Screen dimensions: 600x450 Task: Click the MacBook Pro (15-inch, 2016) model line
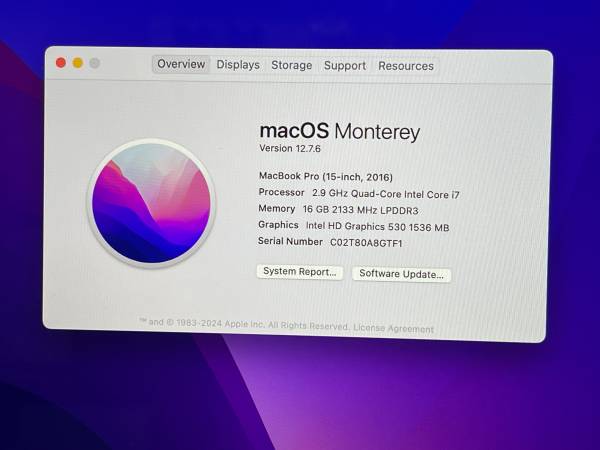(326, 176)
